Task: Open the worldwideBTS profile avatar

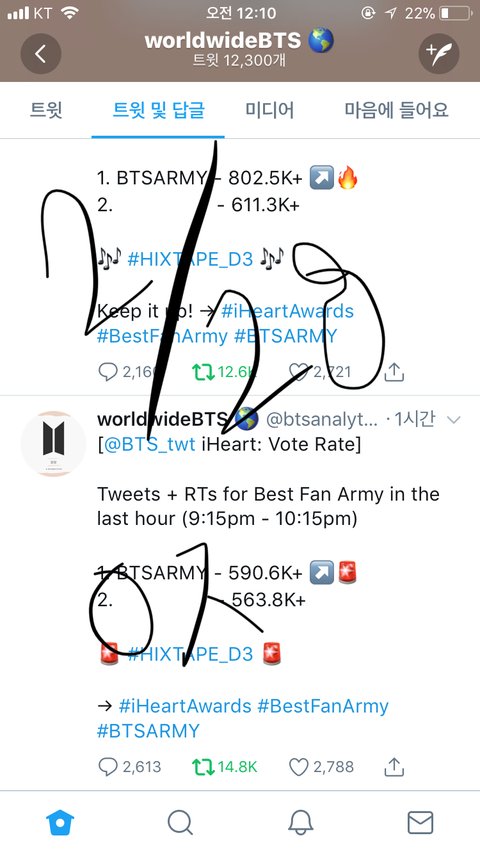Action: pos(53,443)
